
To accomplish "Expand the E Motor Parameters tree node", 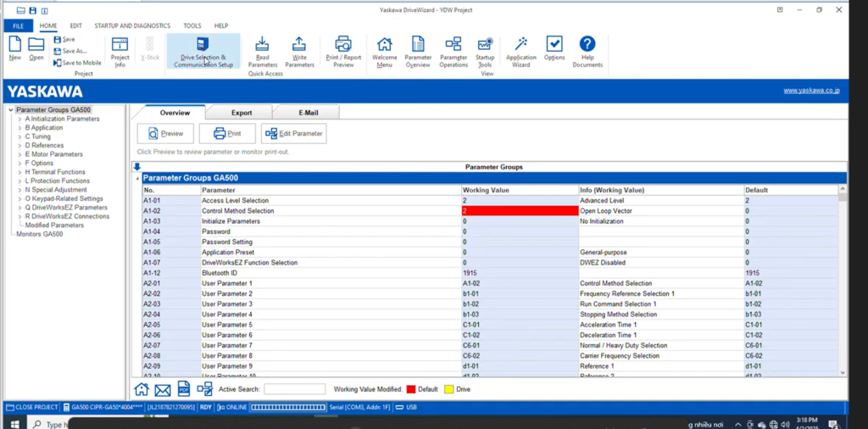I will tap(19, 154).
